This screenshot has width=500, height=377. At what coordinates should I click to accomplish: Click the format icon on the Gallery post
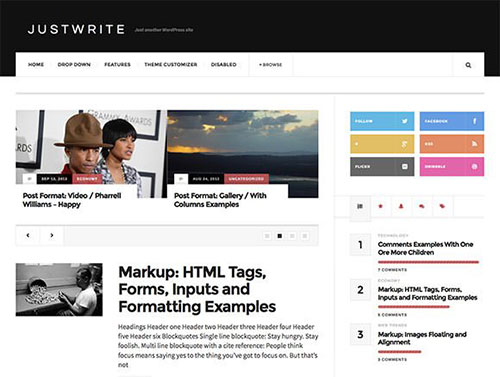coord(181,179)
